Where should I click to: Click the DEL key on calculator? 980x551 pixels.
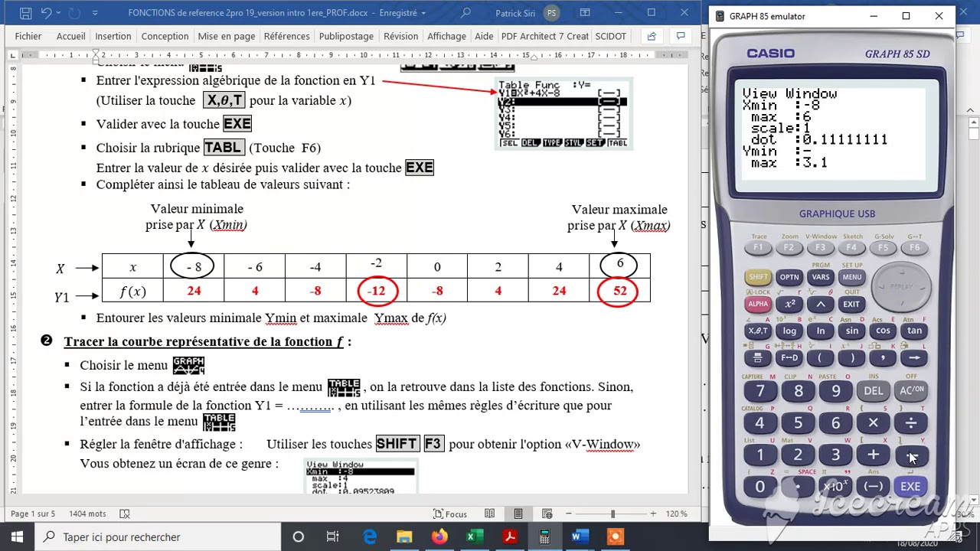874,391
